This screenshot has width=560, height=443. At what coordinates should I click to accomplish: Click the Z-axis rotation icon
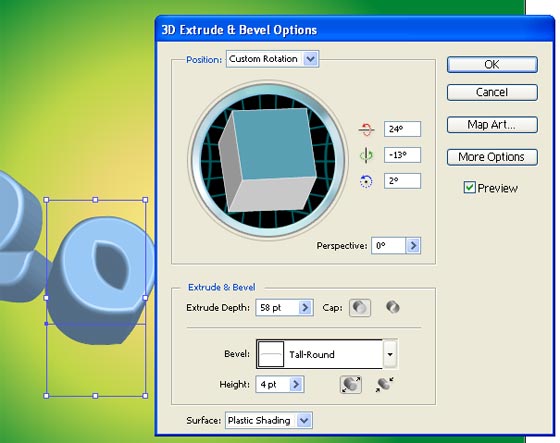(366, 181)
